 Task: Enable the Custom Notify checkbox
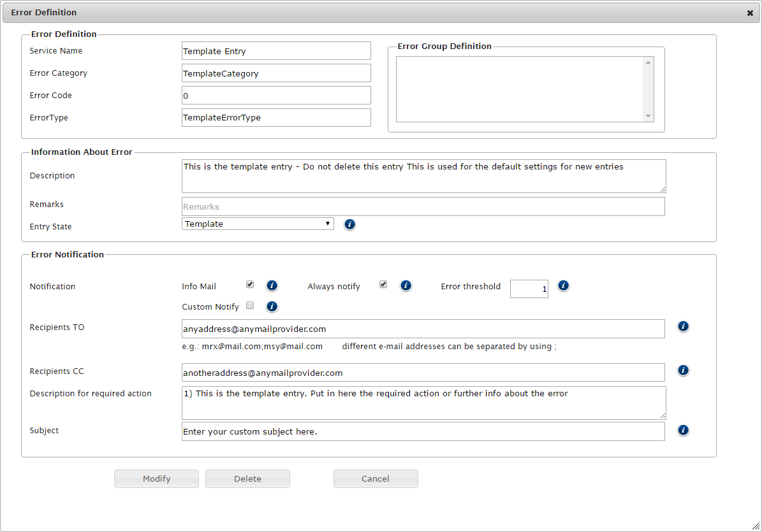(250, 305)
